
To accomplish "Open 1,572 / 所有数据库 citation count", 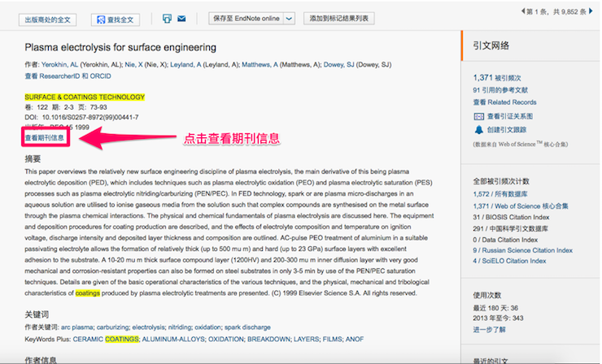I will pos(504,194).
